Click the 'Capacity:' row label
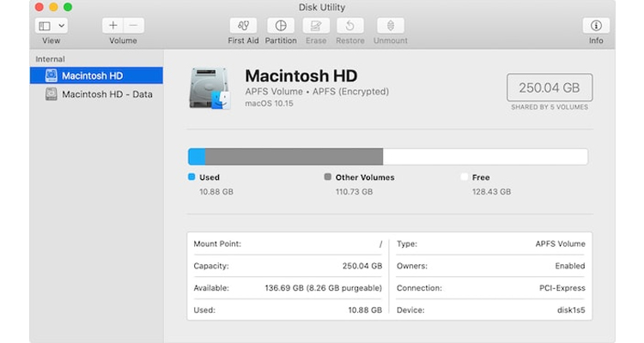The height and width of the screenshot is (343, 644). [211, 266]
